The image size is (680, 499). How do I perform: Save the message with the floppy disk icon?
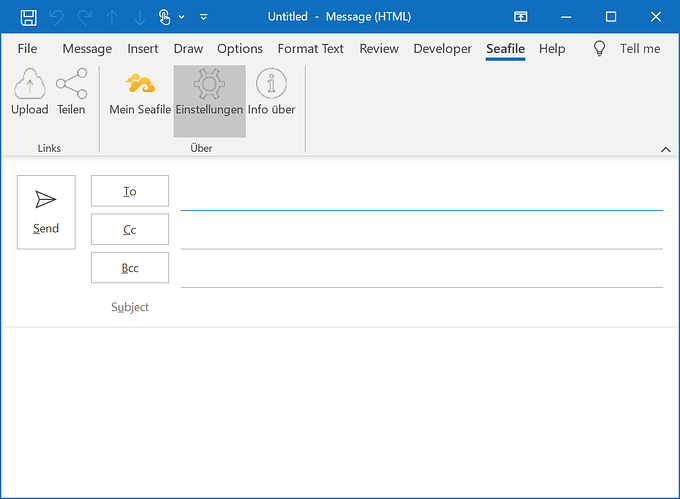pos(29,17)
